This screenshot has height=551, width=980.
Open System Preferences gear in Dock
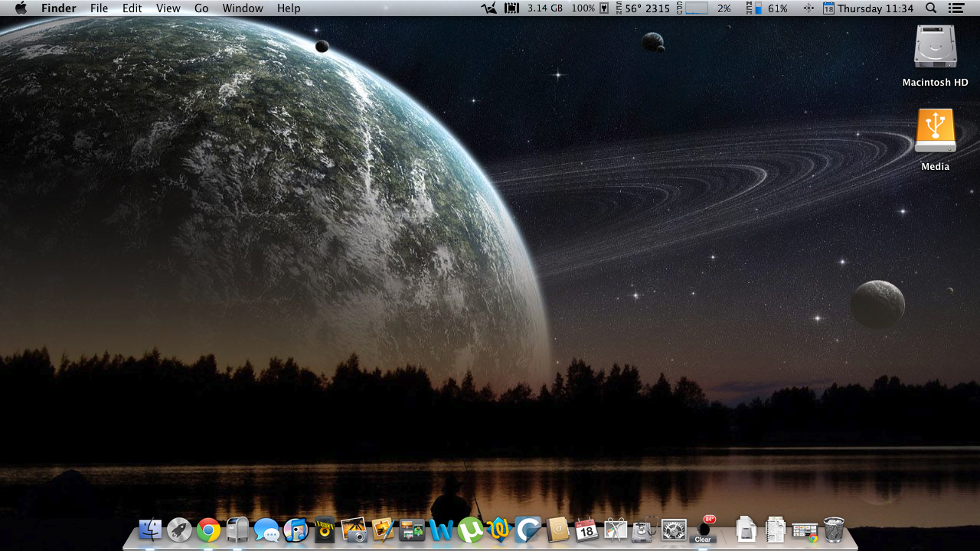click(x=674, y=530)
